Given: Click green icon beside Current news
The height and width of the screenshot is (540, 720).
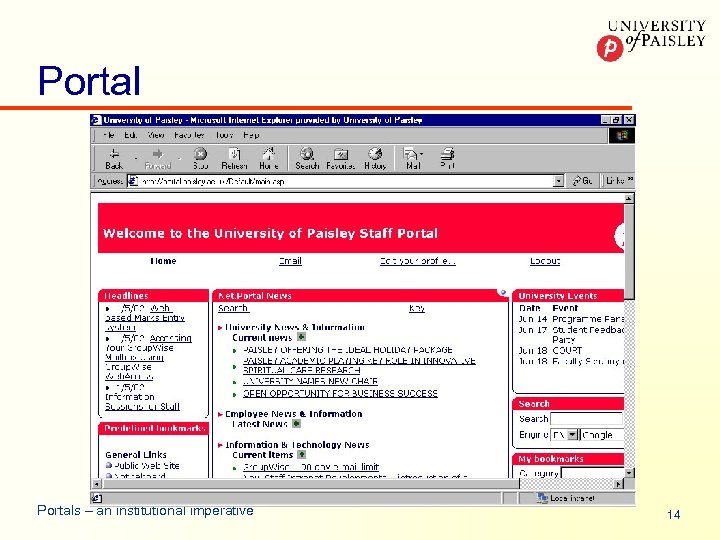Looking at the screenshot, I should pyautogui.click(x=301, y=337).
